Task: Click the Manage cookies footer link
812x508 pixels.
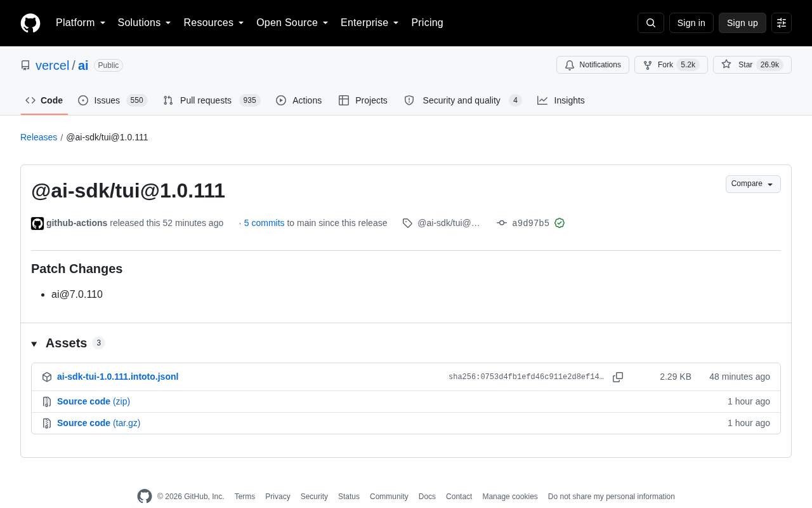Action: pyautogui.click(x=510, y=497)
